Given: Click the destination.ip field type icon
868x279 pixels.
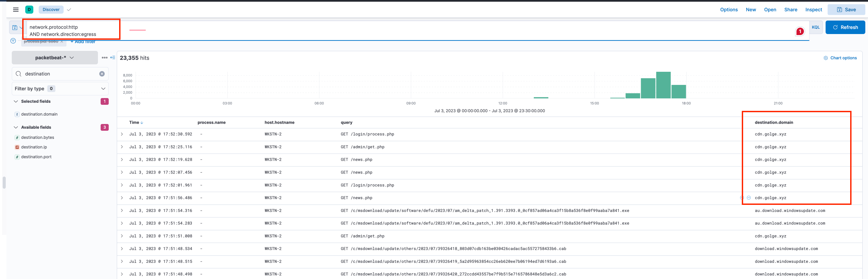Looking at the screenshot, I should 17,147.
